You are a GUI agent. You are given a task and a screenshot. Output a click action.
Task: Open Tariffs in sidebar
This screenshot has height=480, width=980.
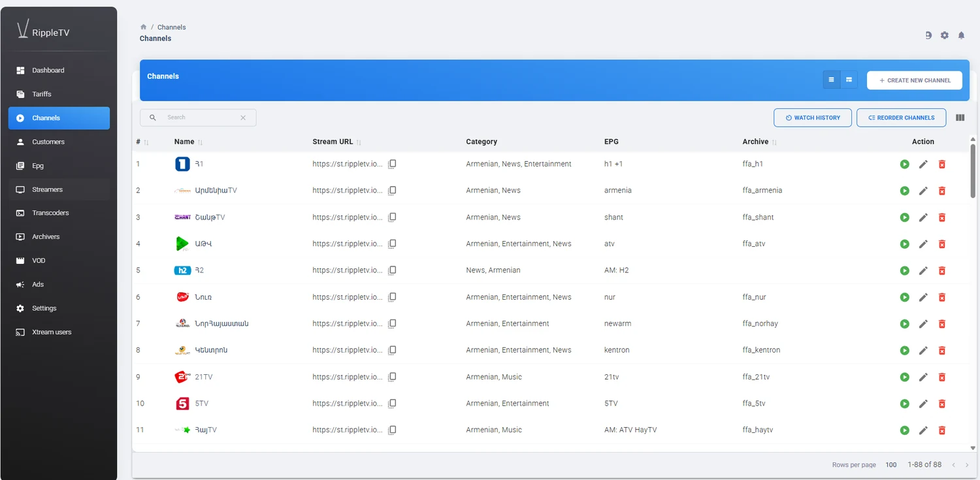click(x=59, y=94)
